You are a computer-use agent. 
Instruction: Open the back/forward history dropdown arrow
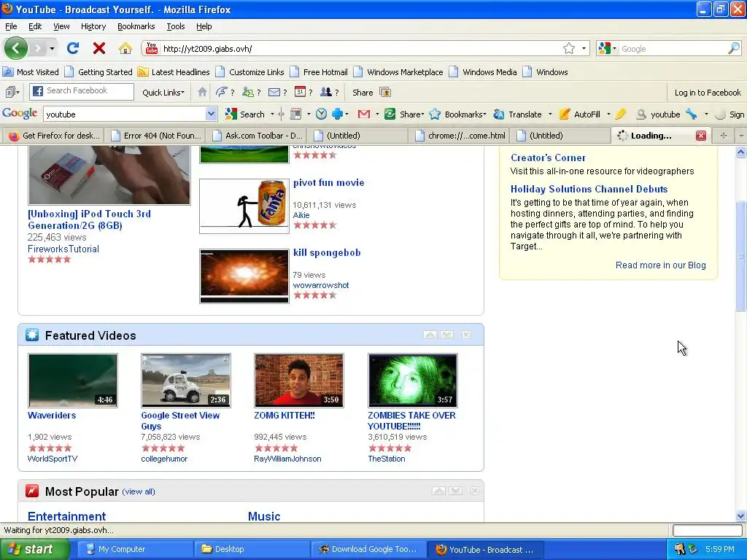[52, 48]
